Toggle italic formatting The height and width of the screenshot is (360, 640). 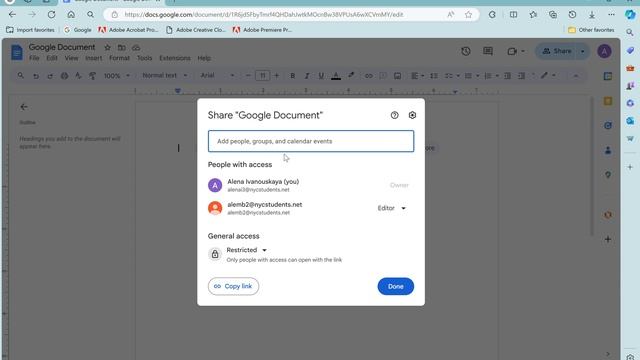(x=307, y=76)
